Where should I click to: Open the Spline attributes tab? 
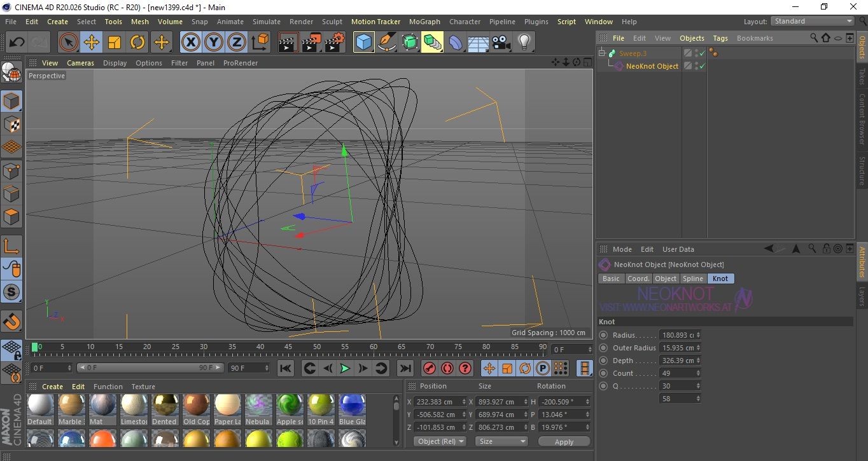click(693, 279)
